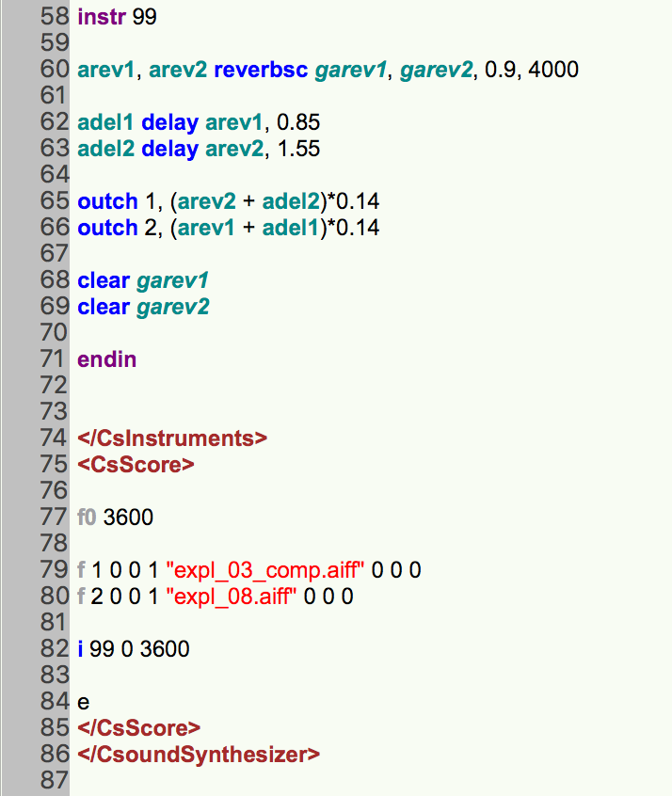Click outch opcode on line 65
Viewport: 672px width, 796px height.
point(107,201)
